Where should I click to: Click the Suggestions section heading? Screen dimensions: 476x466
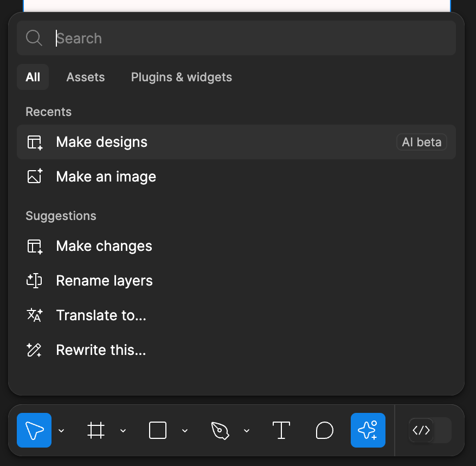61,216
